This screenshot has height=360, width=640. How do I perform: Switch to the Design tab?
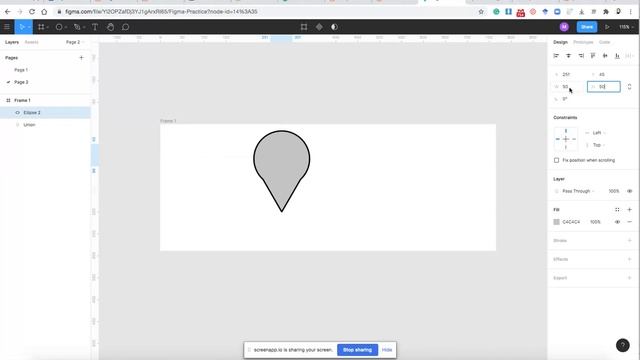click(x=560, y=42)
